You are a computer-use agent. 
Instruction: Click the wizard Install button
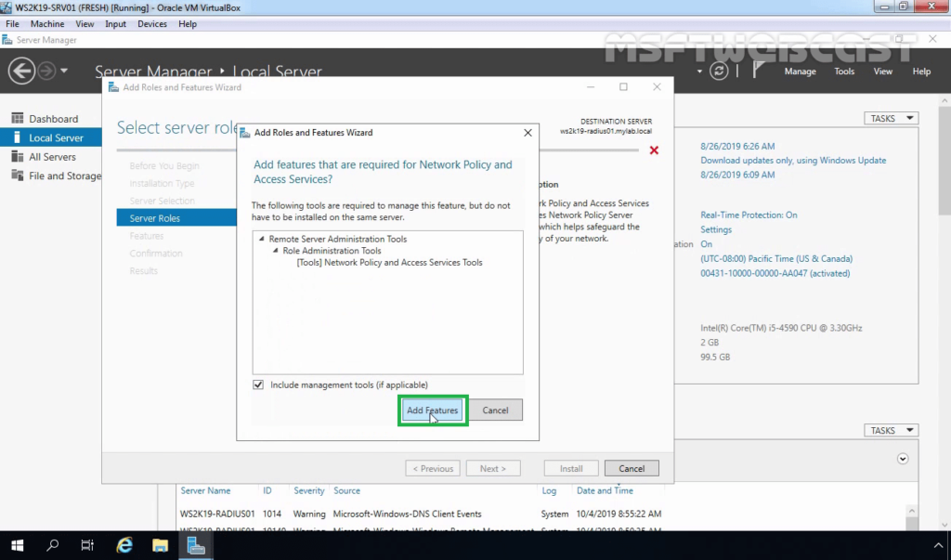point(571,468)
